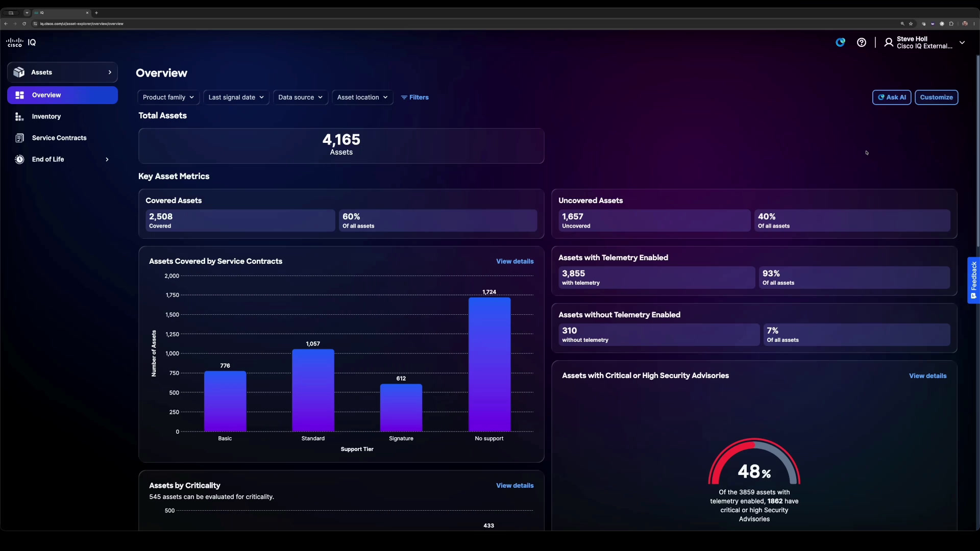Click the Assets cube icon in sidebar
Image resolution: width=980 pixels, height=551 pixels.
19,72
